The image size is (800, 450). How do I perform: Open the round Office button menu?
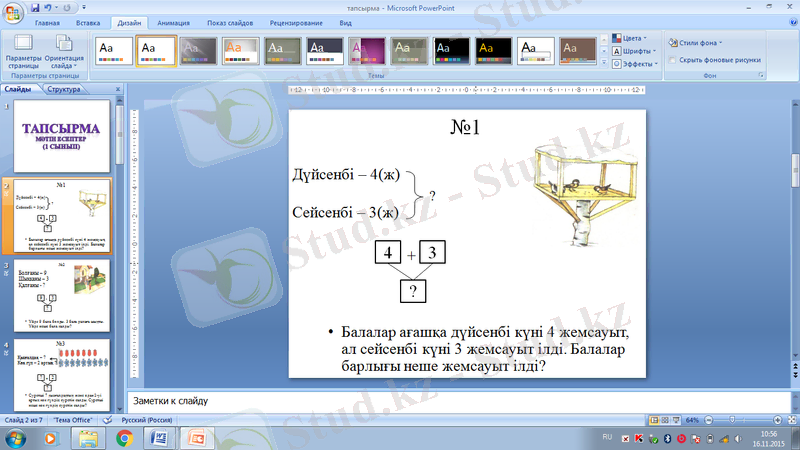tap(12, 13)
